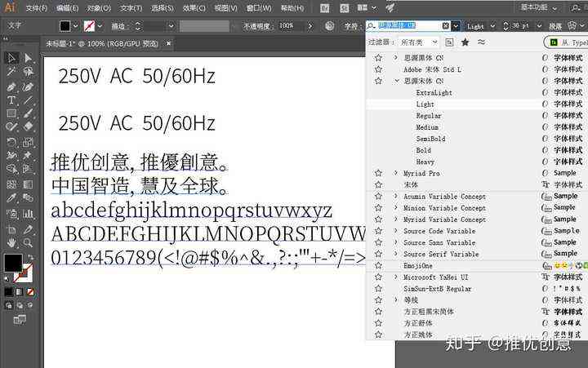Click the recolor artwork wheel icon
The height and width of the screenshot is (368, 588).
pos(330,26)
